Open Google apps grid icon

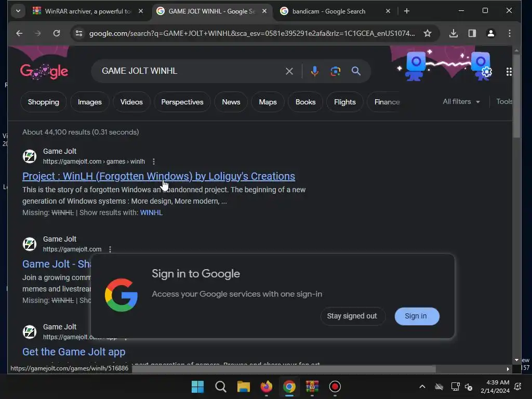(509, 72)
